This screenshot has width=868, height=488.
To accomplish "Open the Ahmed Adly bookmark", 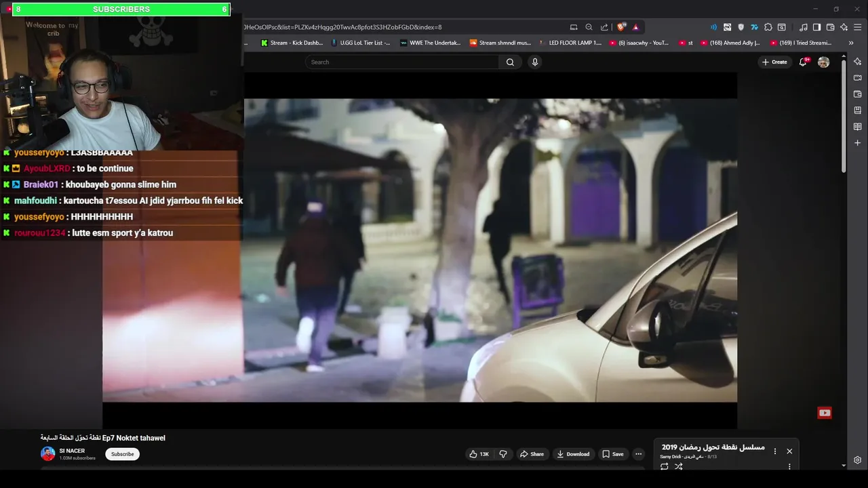I will pyautogui.click(x=730, y=43).
